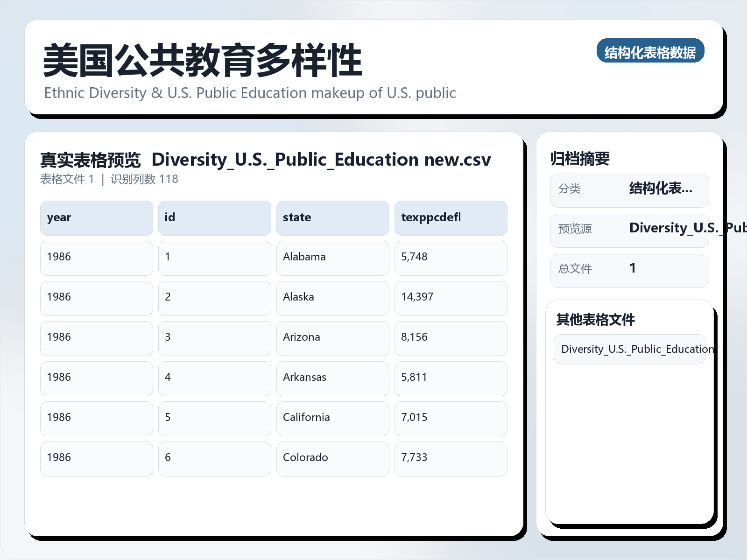Click the state column header
The image size is (747, 560).
(333, 217)
